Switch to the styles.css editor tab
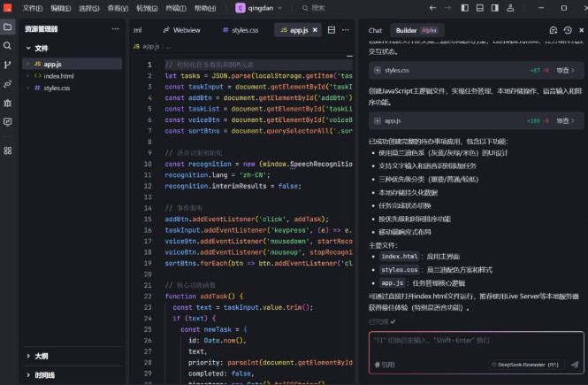This screenshot has height=385, width=588. point(241,30)
